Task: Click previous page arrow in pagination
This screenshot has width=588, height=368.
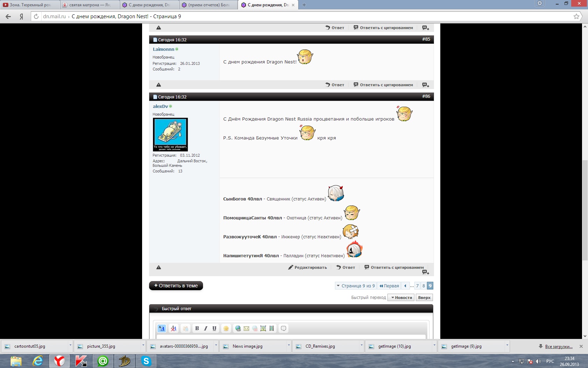Action: pyautogui.click(x=405, y=286)
